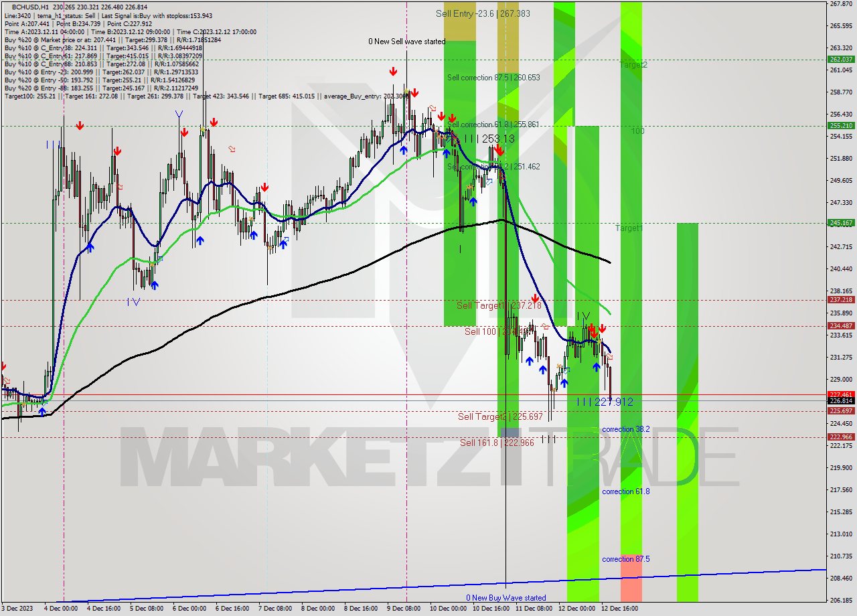Click the green 262.037 price tag
The height and width of the screenshot is (616, 857).
(841, 60)
